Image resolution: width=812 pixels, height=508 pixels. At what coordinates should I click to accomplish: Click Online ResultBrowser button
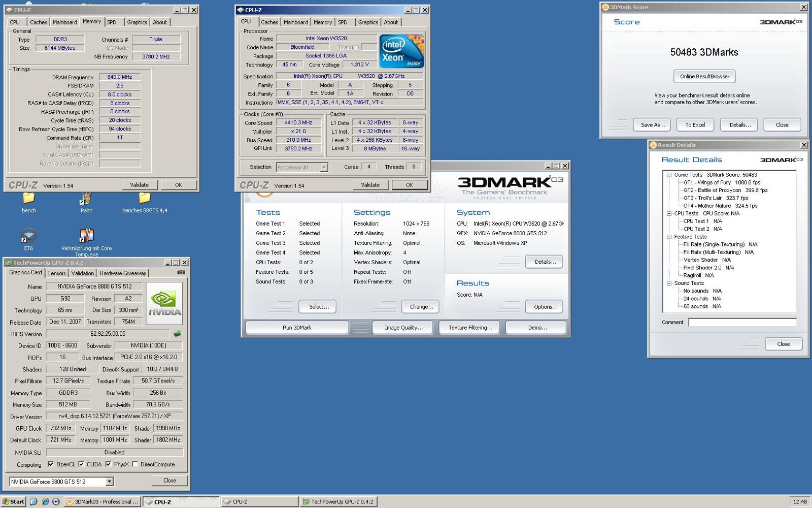pos(704,76)
